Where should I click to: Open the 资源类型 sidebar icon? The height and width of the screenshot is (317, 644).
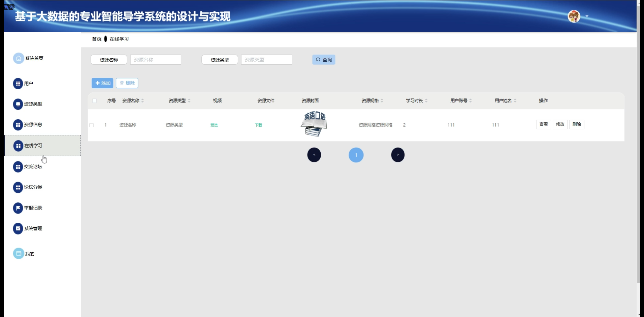click(18, 104)
